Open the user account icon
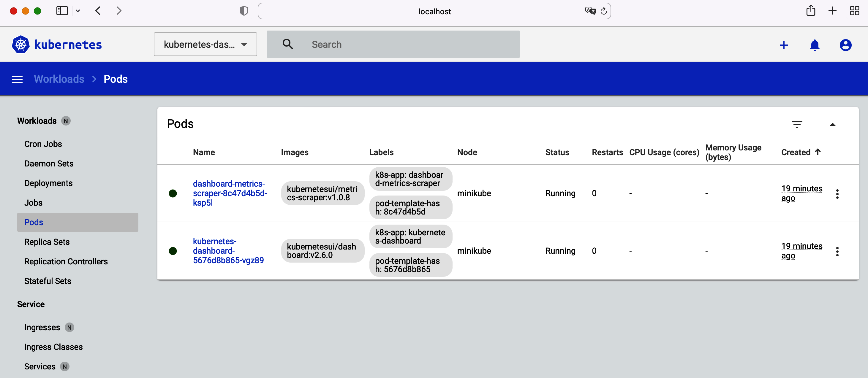 (x=845, y=45)
